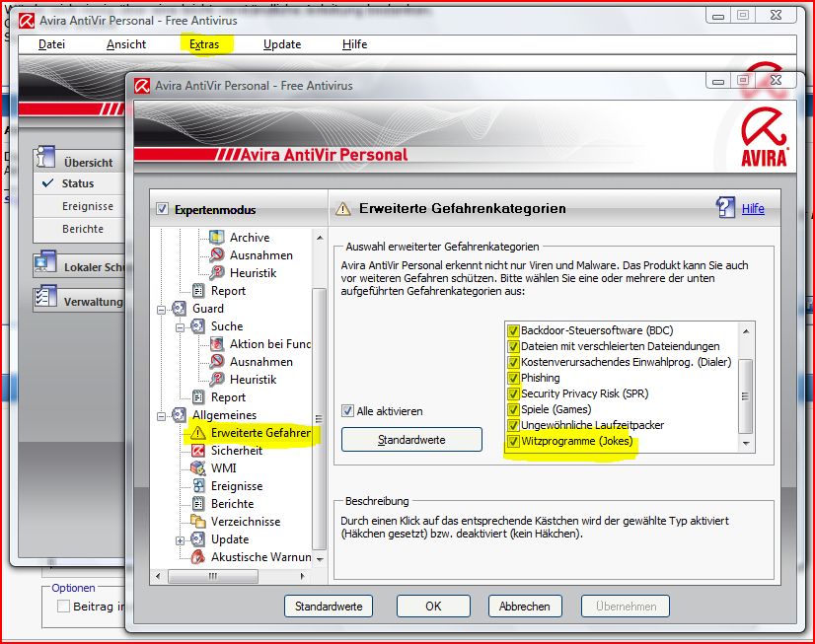Open the Hilfe link in the dialog
This screenshot has height=644, width=815.
753,209
